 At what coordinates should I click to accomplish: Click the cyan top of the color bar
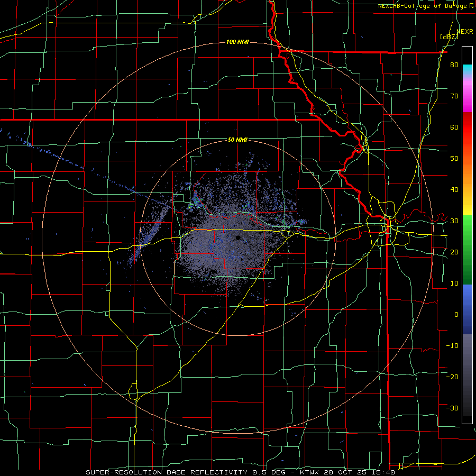(x=467, y=69)
